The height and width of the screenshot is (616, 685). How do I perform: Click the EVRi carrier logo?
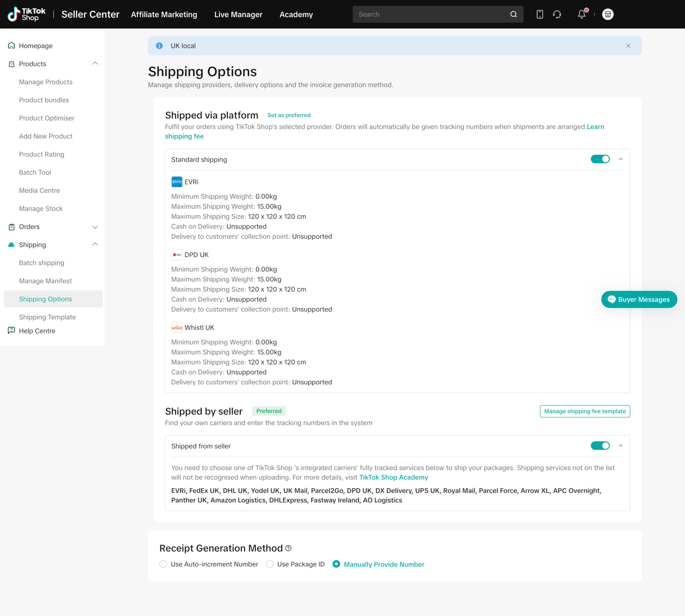[x=177, y=182]
